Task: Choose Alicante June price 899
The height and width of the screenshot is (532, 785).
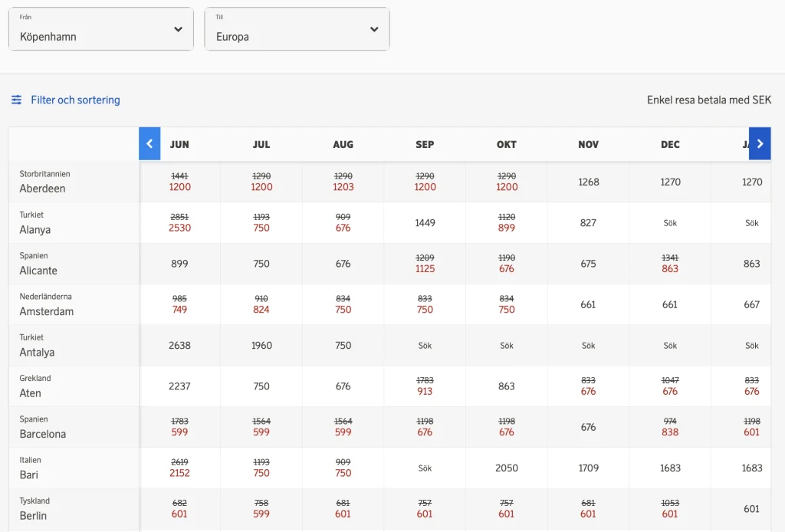Action: (179, 264)
